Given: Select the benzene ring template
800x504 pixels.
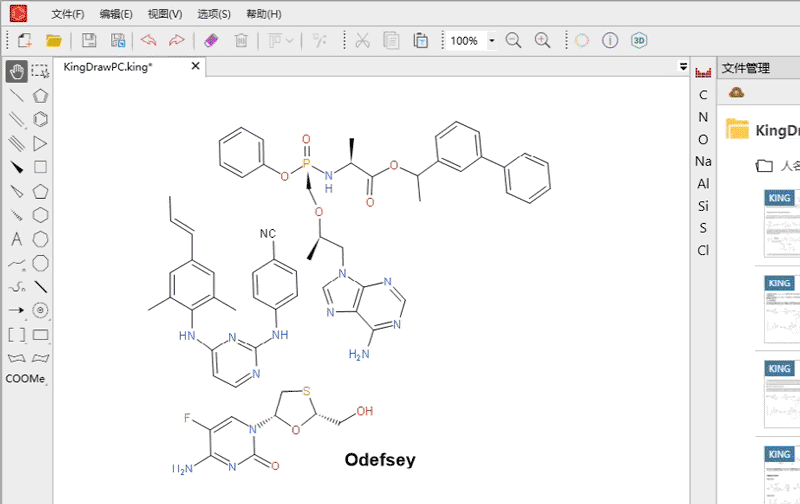Looking at the screenshot, I should pyautogui.click(x=40, y=119).
